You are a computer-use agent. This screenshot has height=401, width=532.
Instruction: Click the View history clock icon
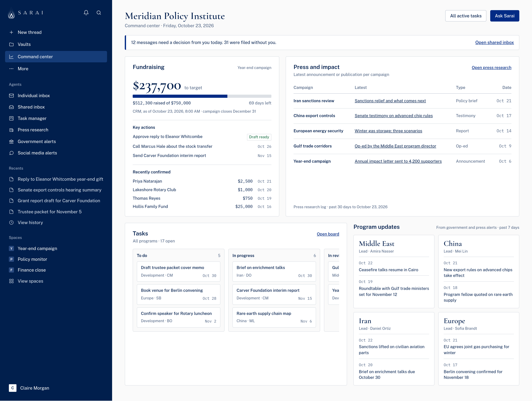[x=11, y=222]
